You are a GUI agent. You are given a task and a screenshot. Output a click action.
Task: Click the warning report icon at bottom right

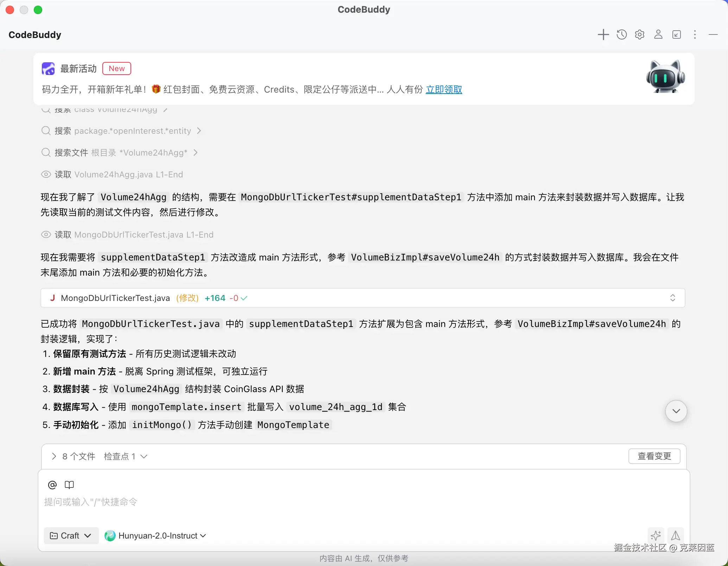(x=676, y=535)
